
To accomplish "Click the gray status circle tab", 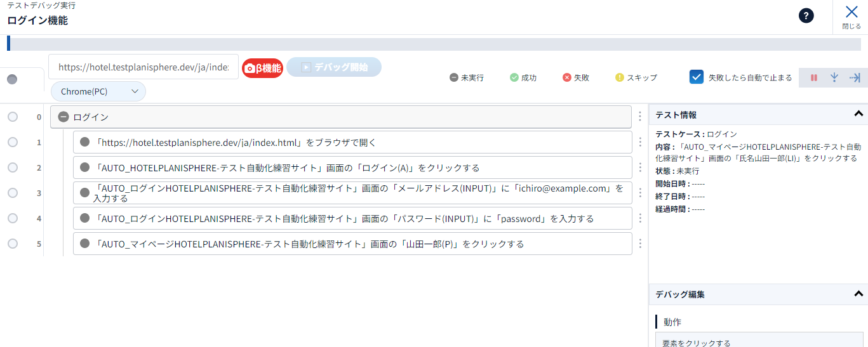I will (12, 79).
